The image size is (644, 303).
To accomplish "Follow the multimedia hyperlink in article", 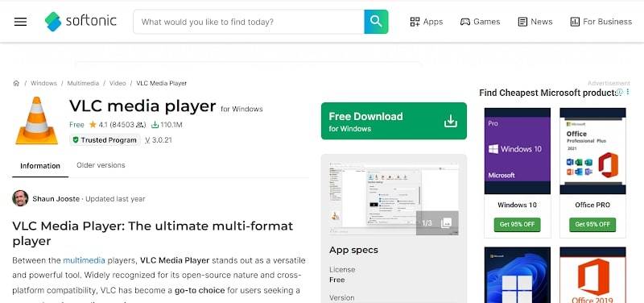I will [84, 260].
